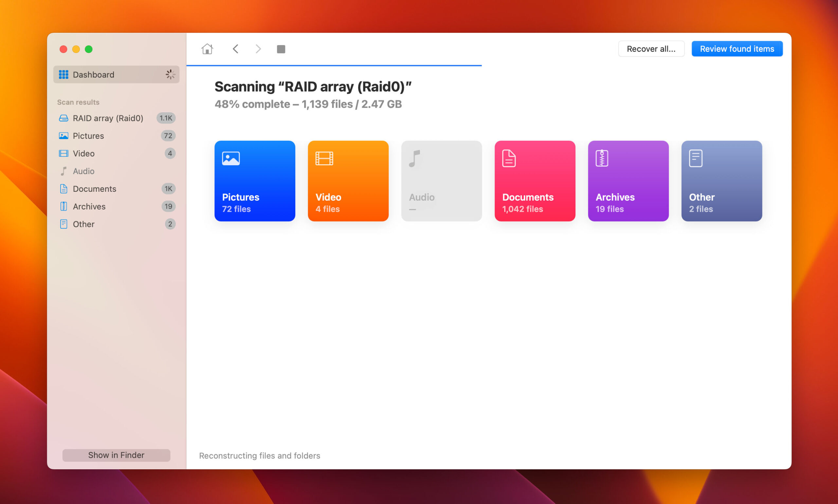Click the 2 badge beside Other
Image resolution: width=838 pixels, height=504 pixels.
pyautogui.click(x=170, y=224)
